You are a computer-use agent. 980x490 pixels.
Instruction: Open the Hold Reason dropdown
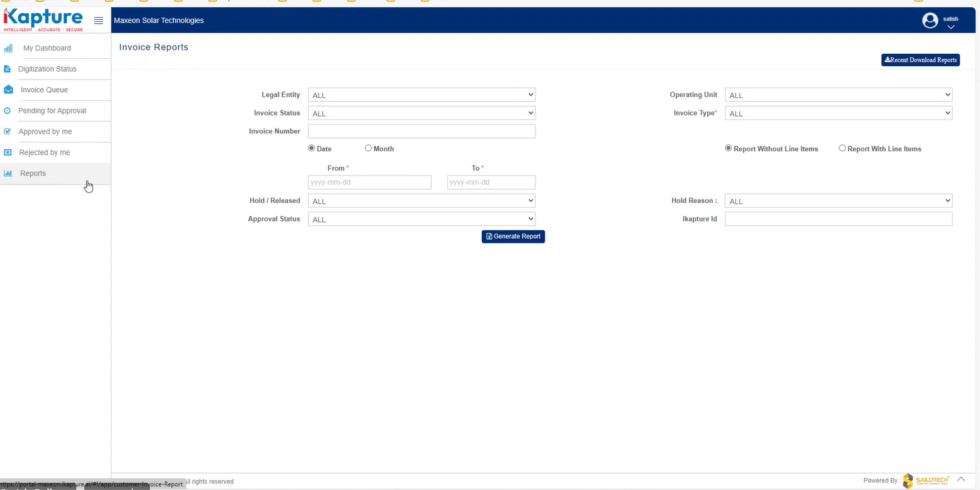pos(837,200)
